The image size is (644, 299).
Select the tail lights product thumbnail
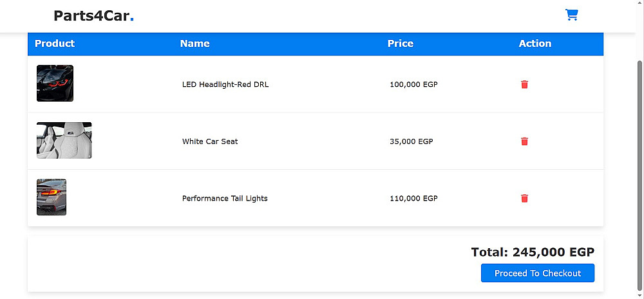52,197
